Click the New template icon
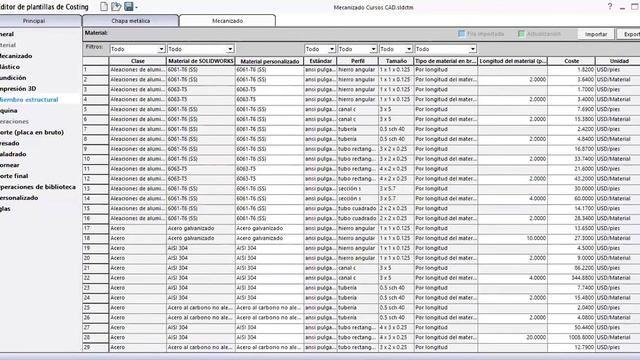 104,7
